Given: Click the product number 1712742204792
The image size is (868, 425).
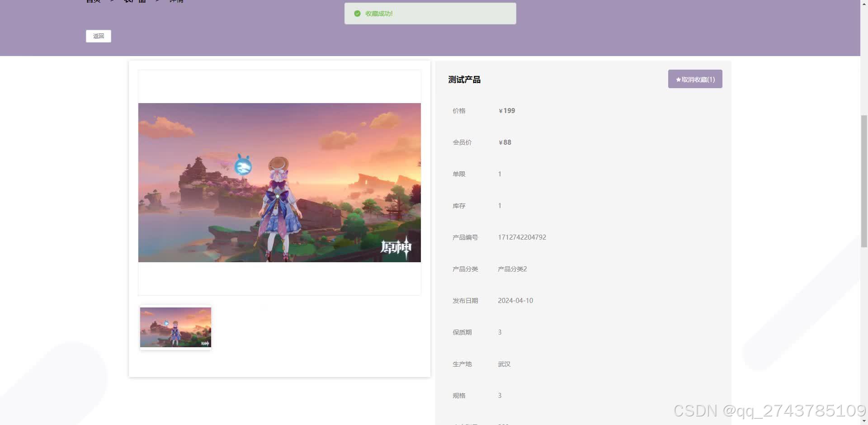Looking at the screenshot, I should 522,237.
